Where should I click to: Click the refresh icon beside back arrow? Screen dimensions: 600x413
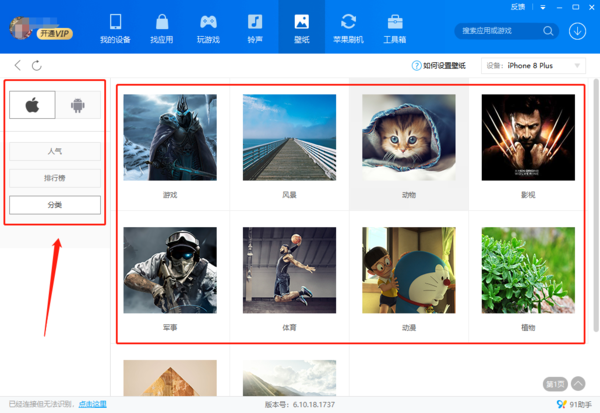click(x=37, y=66)
